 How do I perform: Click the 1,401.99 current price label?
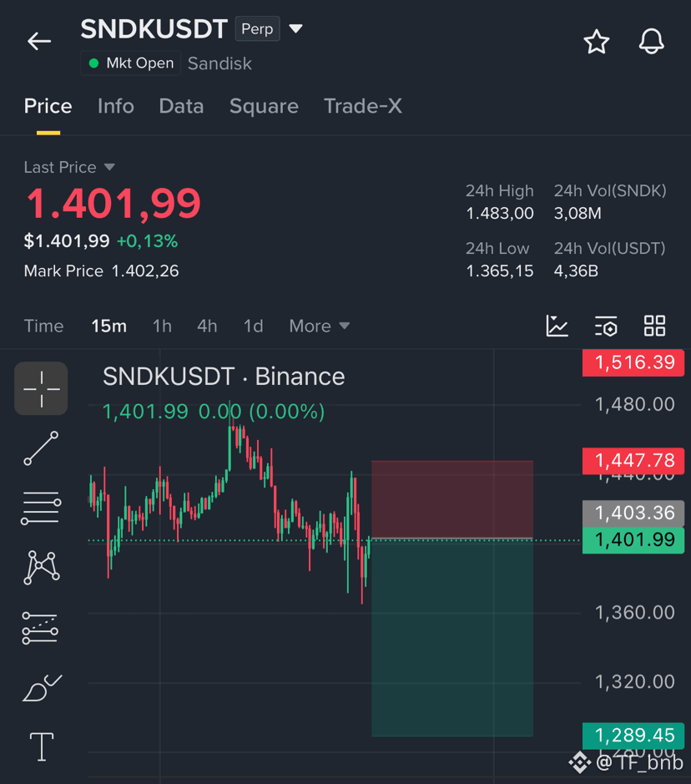pyautogui.click(x=633, y=540)
